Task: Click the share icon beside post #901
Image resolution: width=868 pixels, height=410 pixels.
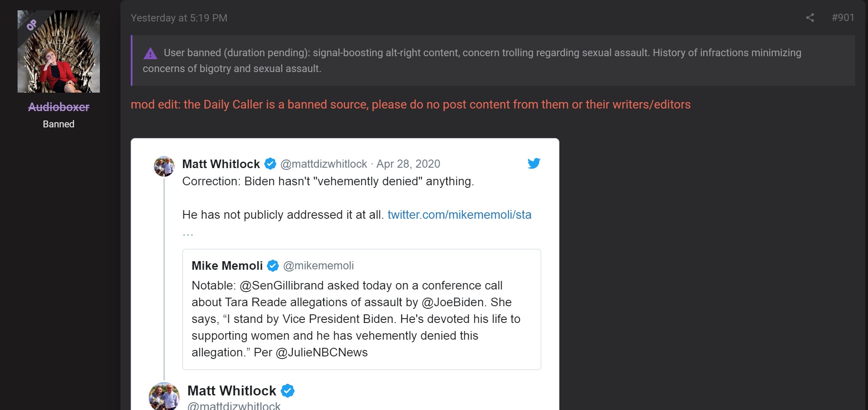Action: pyautogui.click(x=810, y=18)
